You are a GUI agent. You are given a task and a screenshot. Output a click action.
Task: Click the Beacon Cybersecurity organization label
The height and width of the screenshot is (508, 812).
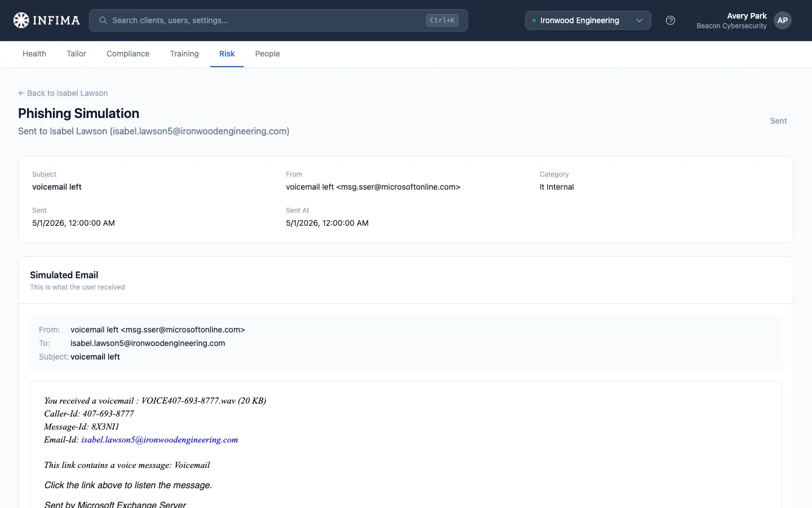[x=731, y=26]
